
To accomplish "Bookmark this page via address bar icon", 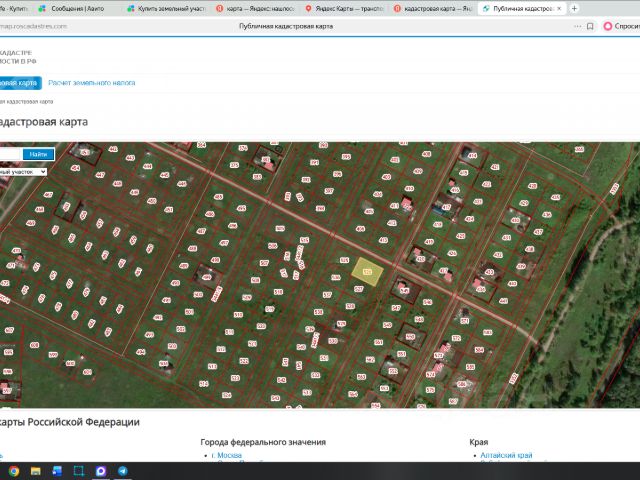I will pos(590,26).
